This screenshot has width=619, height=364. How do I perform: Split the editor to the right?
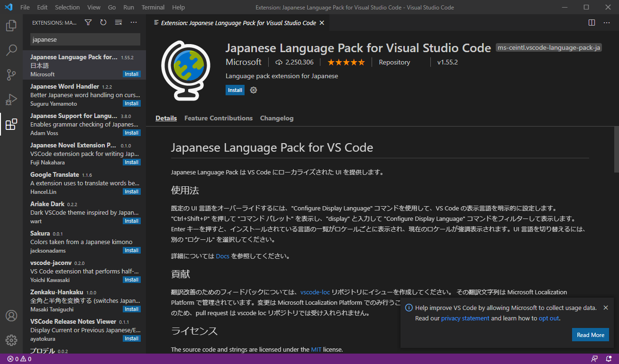(592, 22)
